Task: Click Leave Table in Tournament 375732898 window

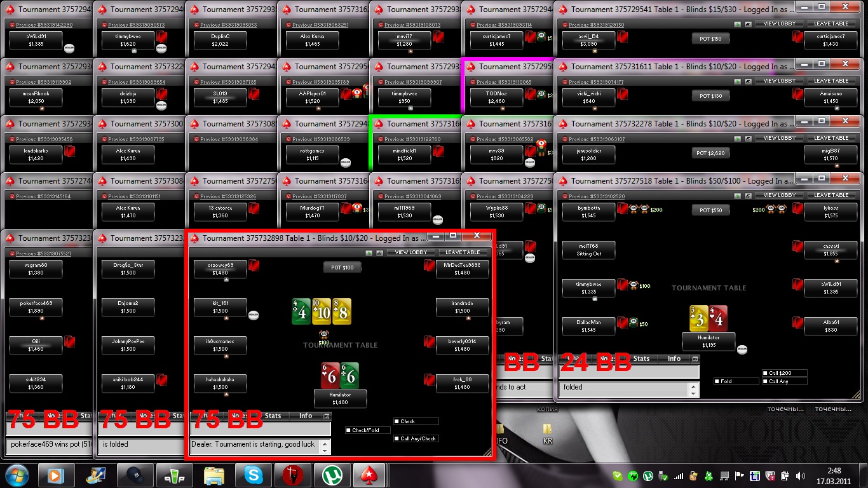Action: (463, 252)
